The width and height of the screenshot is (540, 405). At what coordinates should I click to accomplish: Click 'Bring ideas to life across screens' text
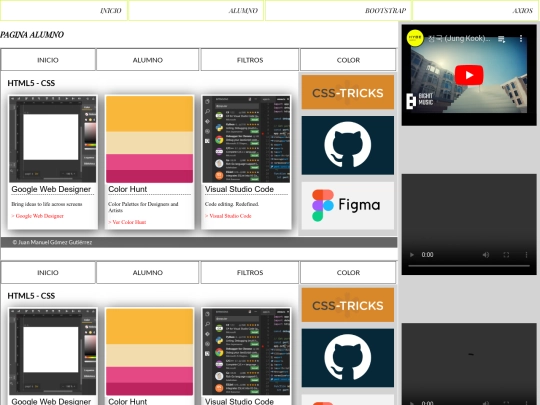[x=46, y=204]
